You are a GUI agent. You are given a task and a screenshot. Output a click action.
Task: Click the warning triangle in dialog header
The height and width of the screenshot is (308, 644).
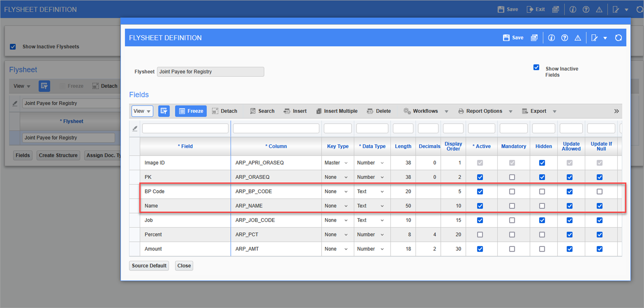click(578, 38)
